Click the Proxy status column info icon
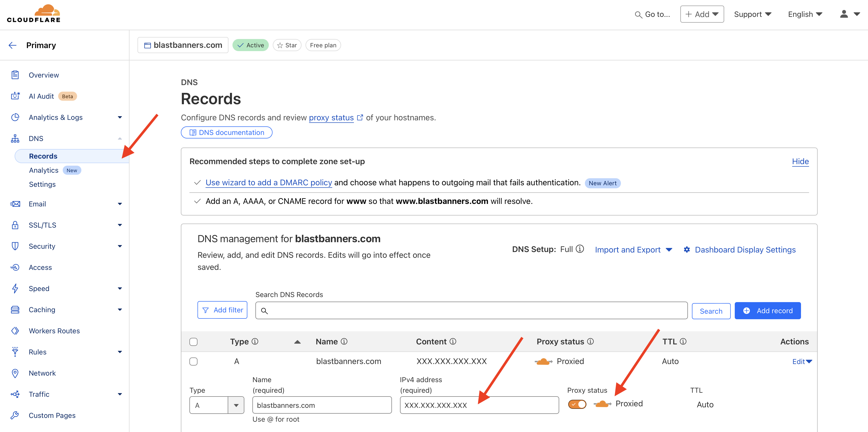Screen dimensions: 868x432 [590, 341]
